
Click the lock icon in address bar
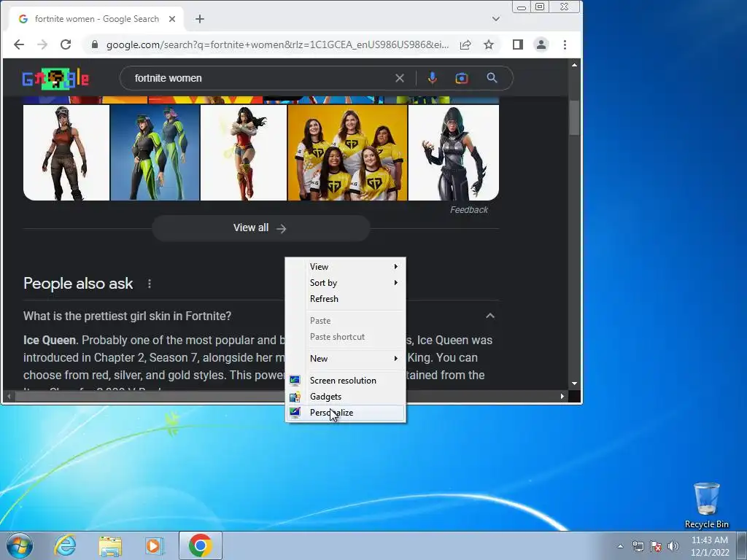coord(95,44)
